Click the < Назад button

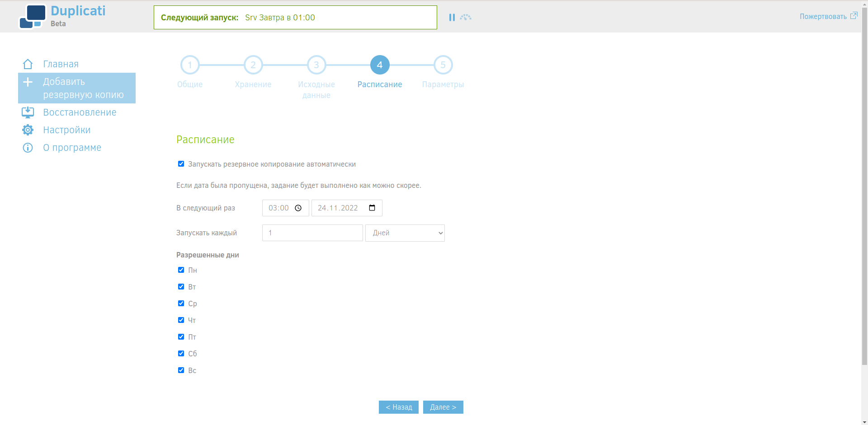click(x=399, y=407)
